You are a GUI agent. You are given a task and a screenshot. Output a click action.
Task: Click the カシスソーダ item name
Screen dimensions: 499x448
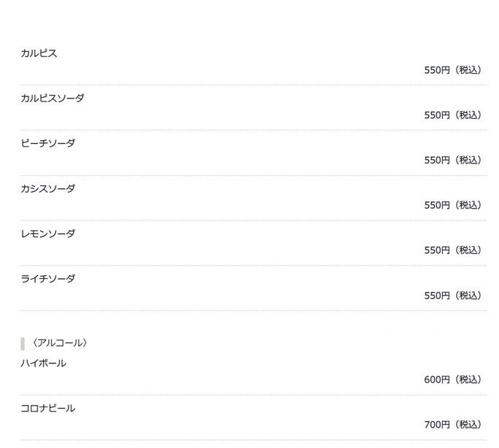click(x=48, y=188)
